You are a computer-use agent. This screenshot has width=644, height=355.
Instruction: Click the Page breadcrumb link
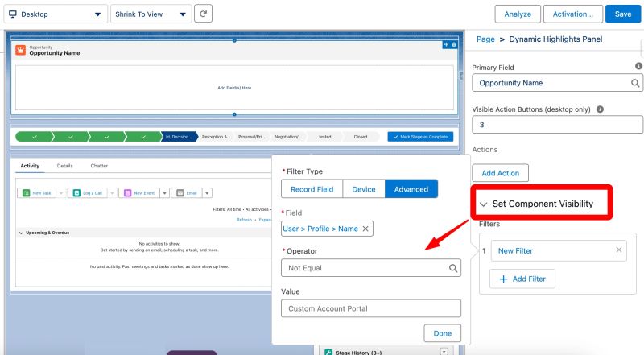pos(485,39)
